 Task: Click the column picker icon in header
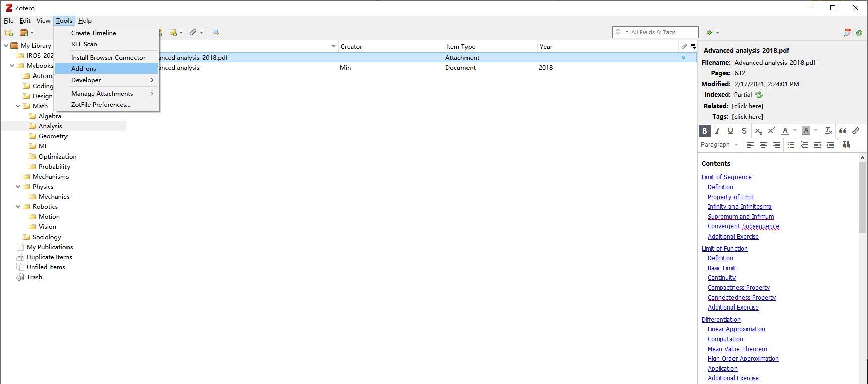[x=693, y=46]
